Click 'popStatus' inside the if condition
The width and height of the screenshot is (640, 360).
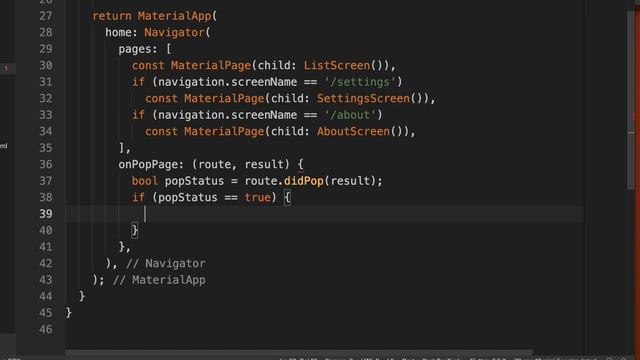coord(188,197)
